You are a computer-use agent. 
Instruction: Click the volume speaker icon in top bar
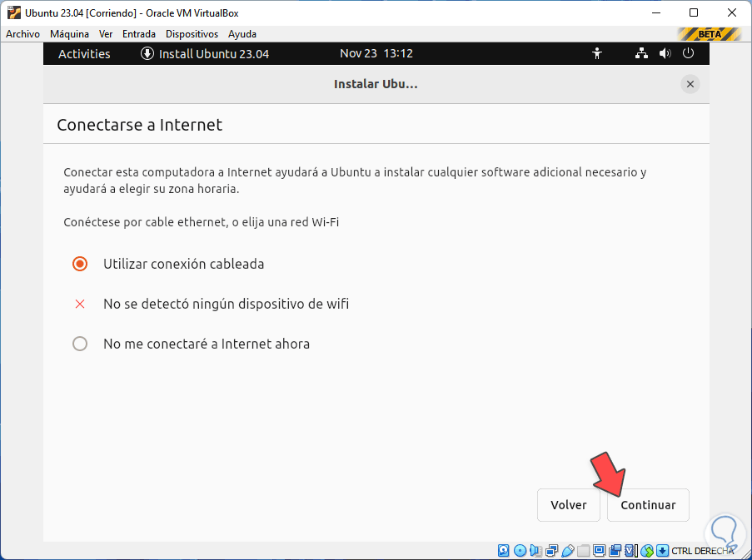tap(665, 53)
